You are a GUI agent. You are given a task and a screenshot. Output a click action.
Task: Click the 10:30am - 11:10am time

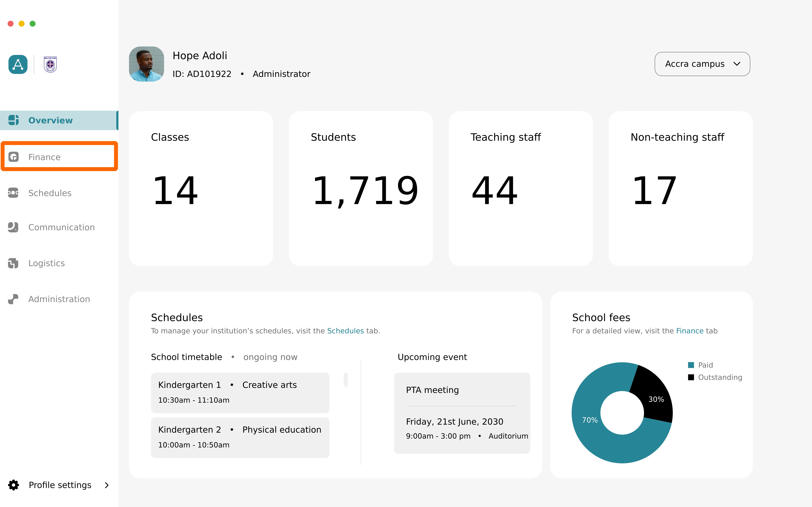pos(194,400)
